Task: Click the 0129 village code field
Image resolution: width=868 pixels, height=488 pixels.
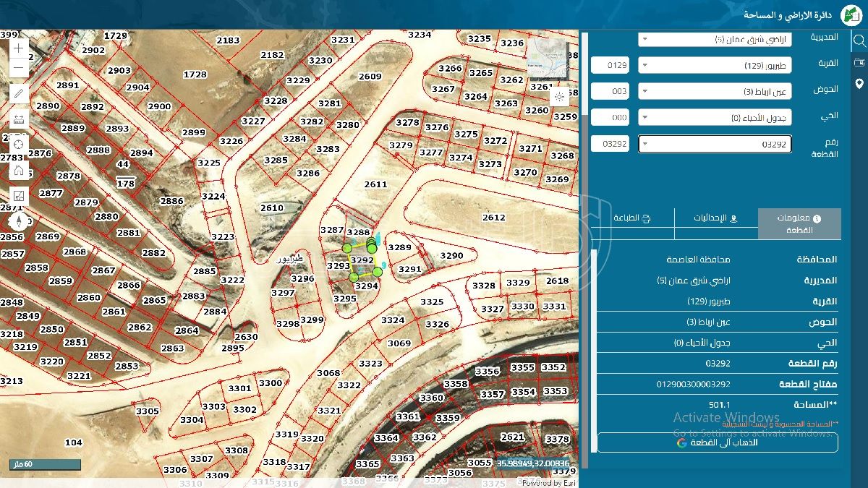Action: click(x=610, y=66)
